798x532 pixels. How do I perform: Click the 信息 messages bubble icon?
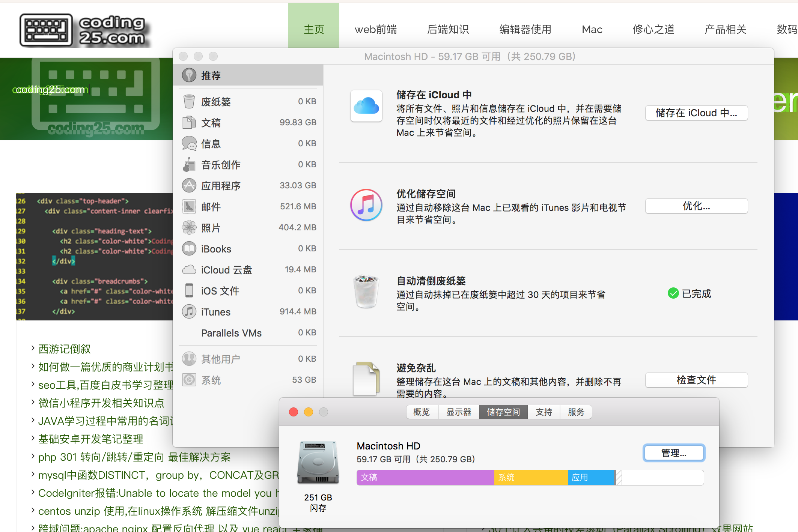click(x=189, y=143)
